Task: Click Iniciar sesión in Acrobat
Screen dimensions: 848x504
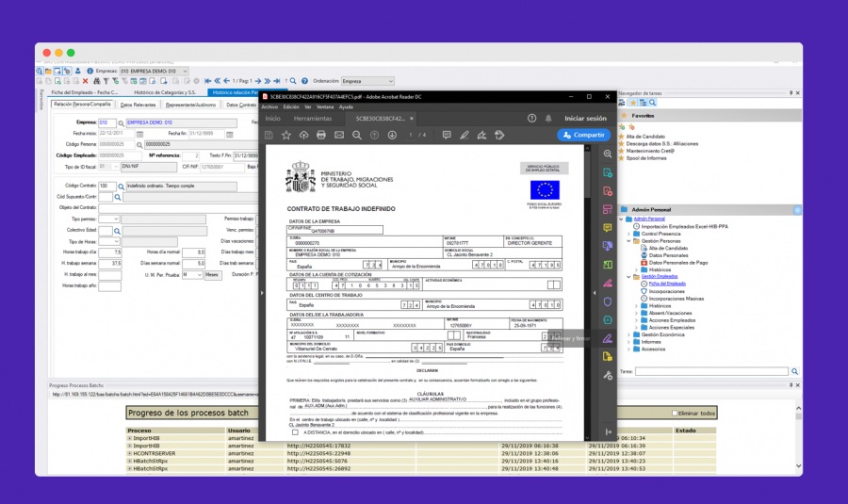Action: (x=586, y=119)
